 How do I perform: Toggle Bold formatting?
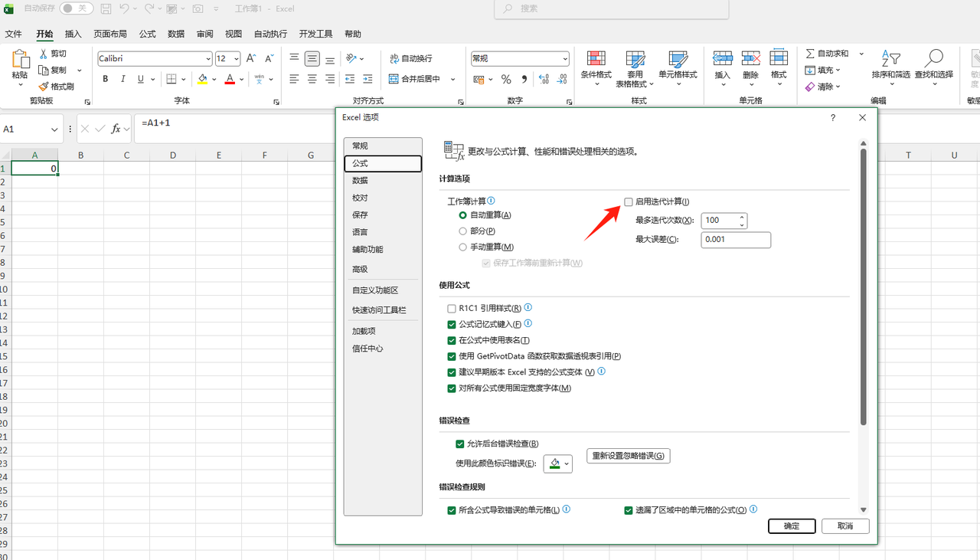(106, 79)
